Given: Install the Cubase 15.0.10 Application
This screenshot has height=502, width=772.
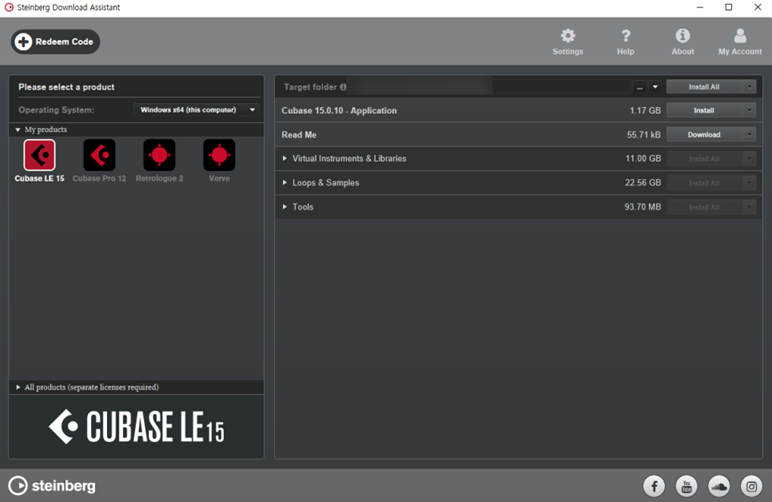Looking at the screenshot, I should (x=703, y=111).
